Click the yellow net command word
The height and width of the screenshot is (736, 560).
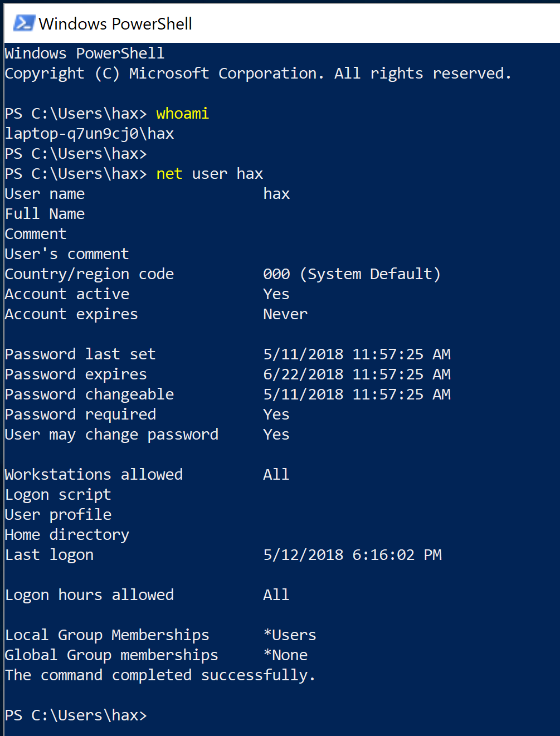tap(169, 174)
